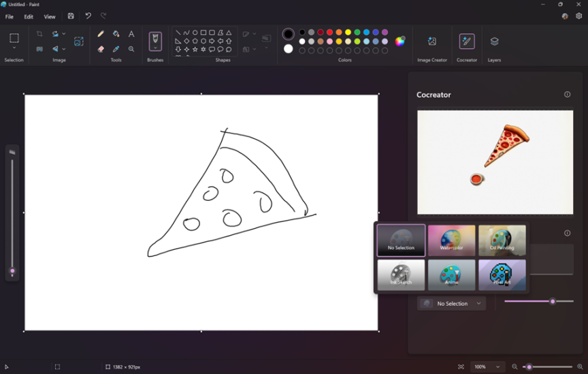Activate the Text tool
588x374 pixels.
(131, 34)
